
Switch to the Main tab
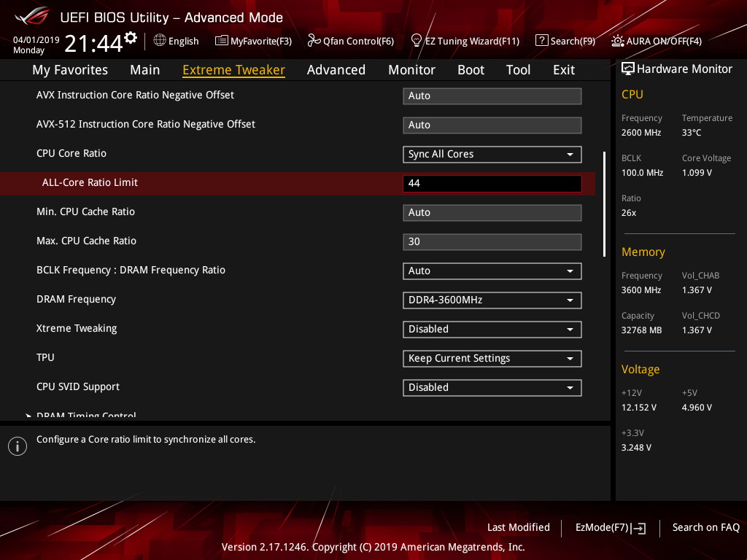145,70
